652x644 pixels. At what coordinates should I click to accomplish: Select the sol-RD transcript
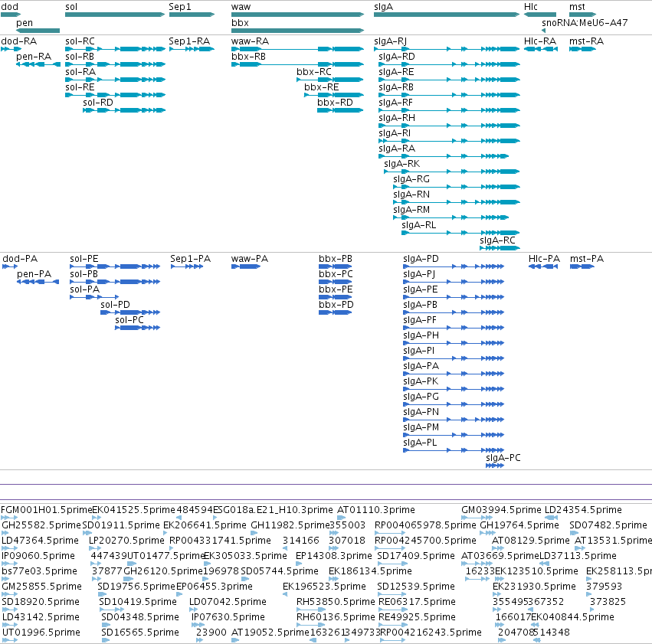point(124,110)
